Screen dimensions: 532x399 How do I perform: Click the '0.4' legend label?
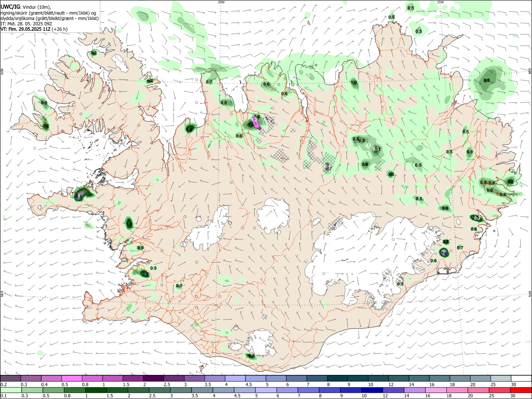point(44,384)
